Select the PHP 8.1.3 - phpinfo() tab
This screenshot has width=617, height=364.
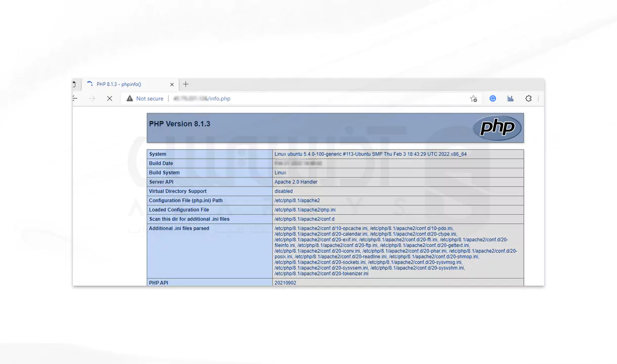pos(130,84)
